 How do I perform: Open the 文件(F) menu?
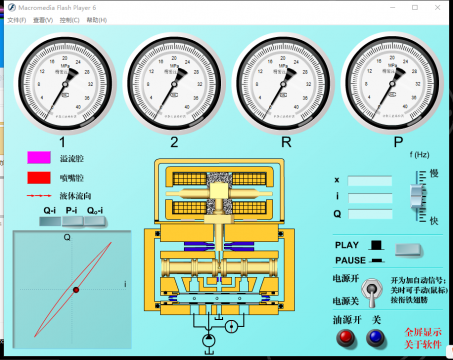point(17,20)
